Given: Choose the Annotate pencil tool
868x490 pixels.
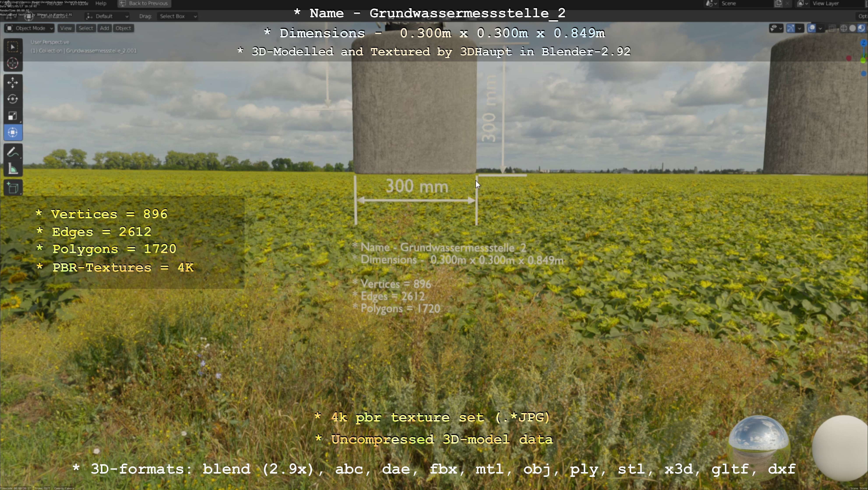Looking at the screenshot, I should [13, 152].
